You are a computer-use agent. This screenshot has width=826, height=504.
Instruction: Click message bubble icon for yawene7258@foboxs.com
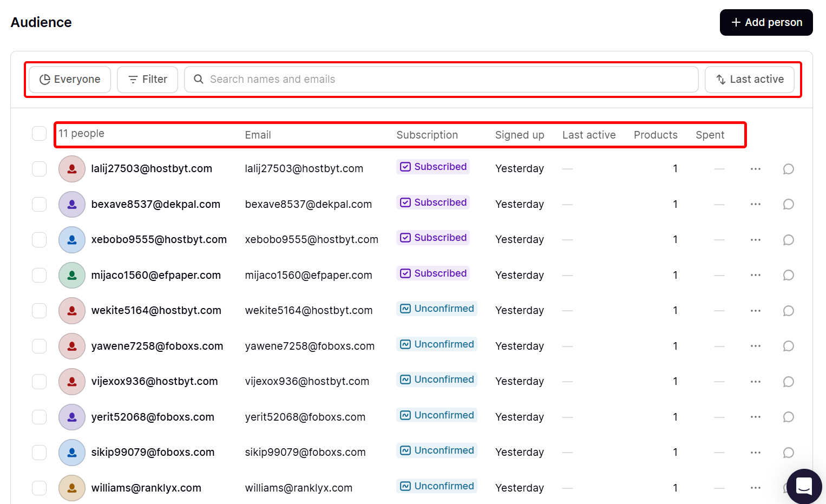click(789, 346)
